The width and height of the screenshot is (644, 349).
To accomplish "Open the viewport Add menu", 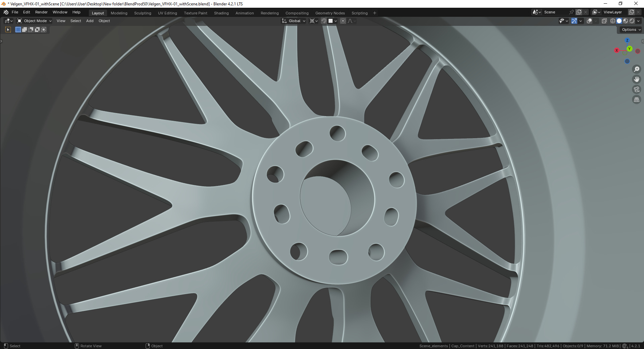I will pyautogui.click(x=90, y=21).
